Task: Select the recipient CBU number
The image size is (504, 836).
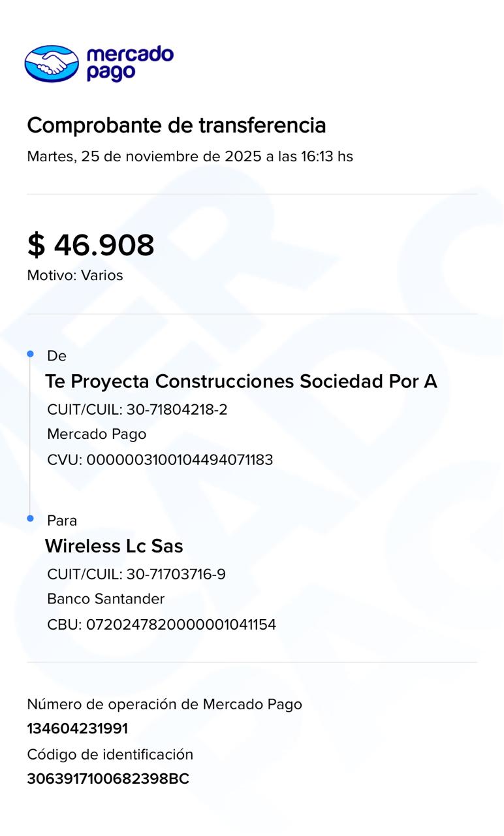Action: pyautogui.click(x=161, y=624)
